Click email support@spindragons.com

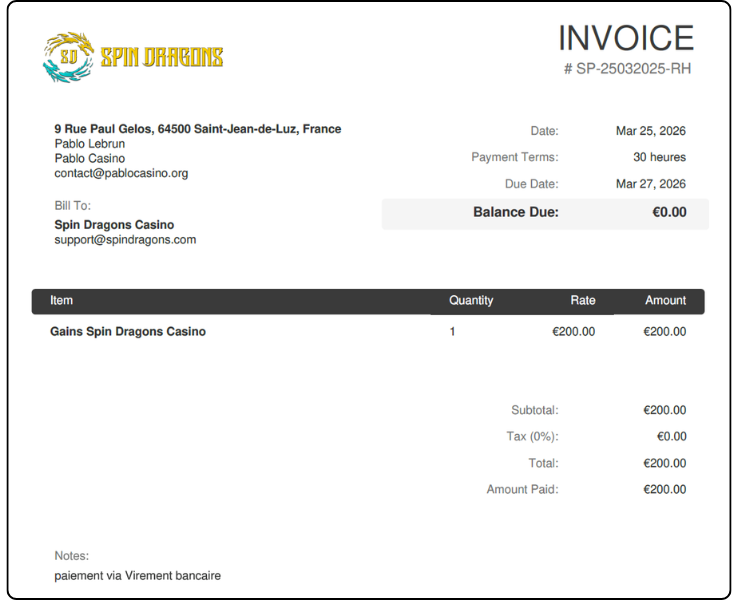click(x=125, y=240)
